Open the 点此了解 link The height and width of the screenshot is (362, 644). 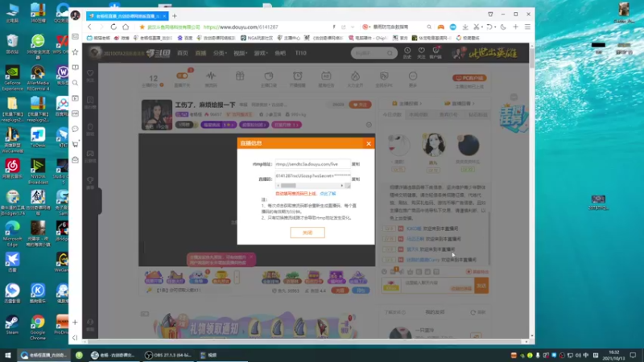tap(328, 194)
